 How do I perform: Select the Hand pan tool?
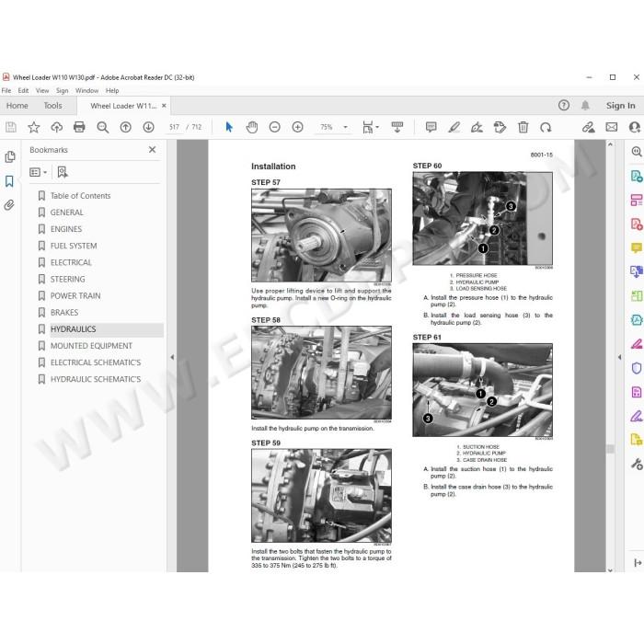(x=252, y=127)
